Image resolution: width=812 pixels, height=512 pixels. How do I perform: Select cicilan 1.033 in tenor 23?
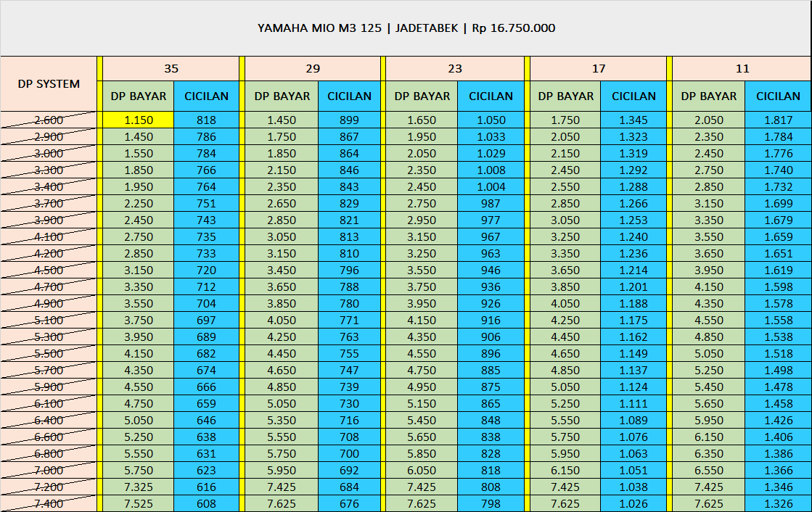(x=491, y=136)
